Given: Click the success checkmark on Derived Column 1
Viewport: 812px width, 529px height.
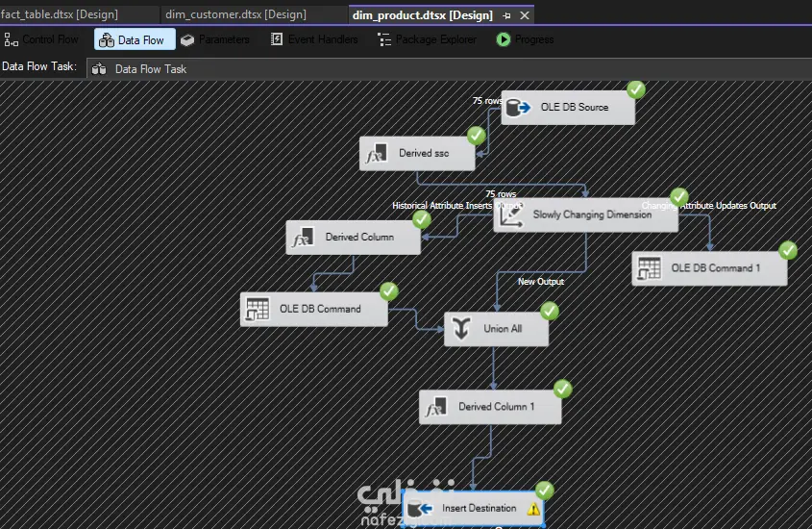Looking at the screenshot, I should pos(562,390).
